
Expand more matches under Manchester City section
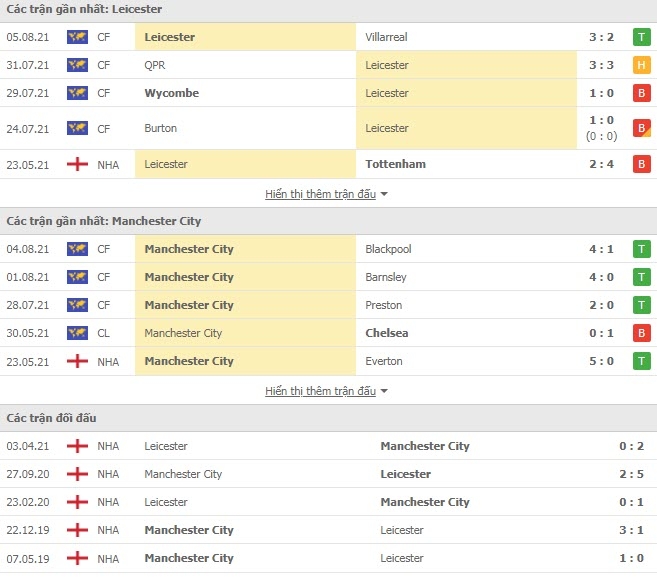pos(321,391)
